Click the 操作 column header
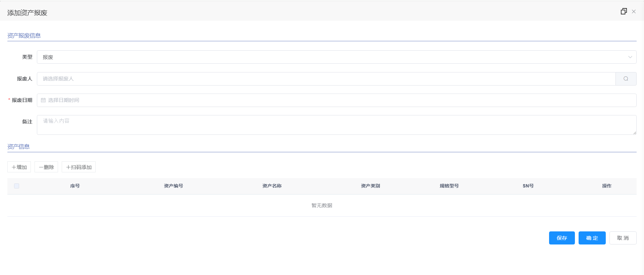The height and width of the screenshot is (275, 644). 607,186
